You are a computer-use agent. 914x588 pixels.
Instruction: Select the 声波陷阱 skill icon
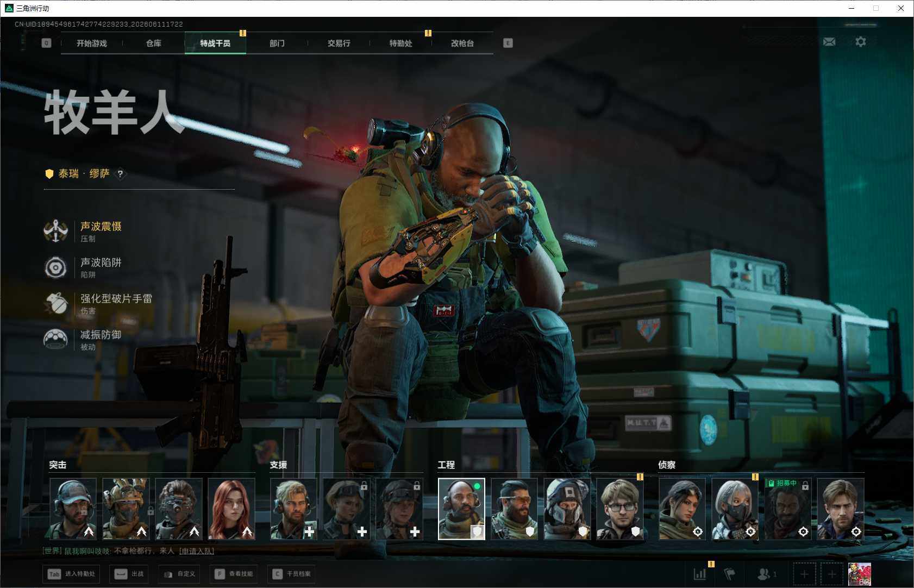[x=55, y=267]
